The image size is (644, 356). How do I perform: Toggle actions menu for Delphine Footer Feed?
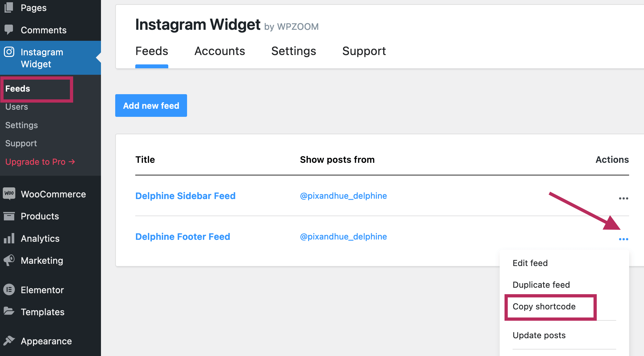tap(623, 239)
